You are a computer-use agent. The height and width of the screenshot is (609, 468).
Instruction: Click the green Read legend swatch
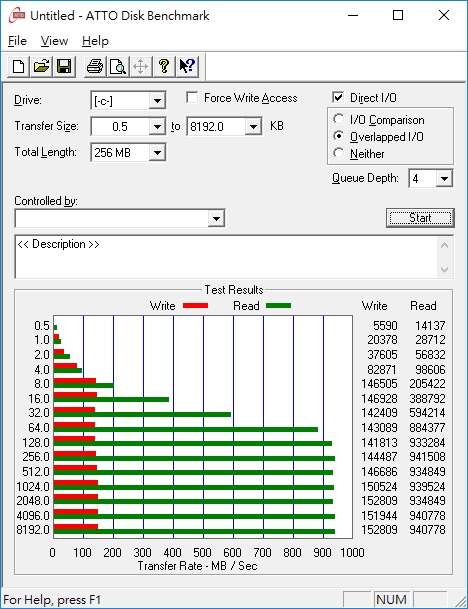(x=278, y=306)
